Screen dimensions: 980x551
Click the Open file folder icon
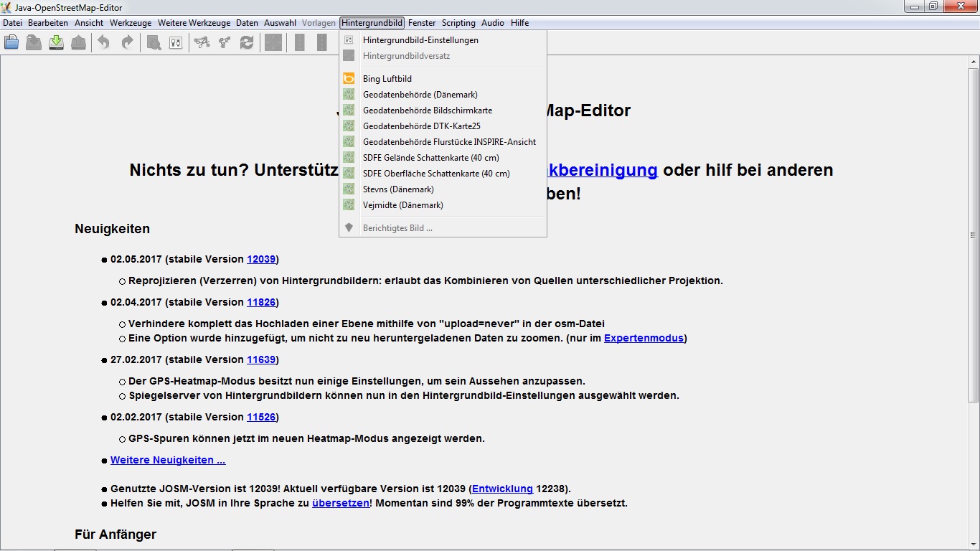tap(11, 43)
